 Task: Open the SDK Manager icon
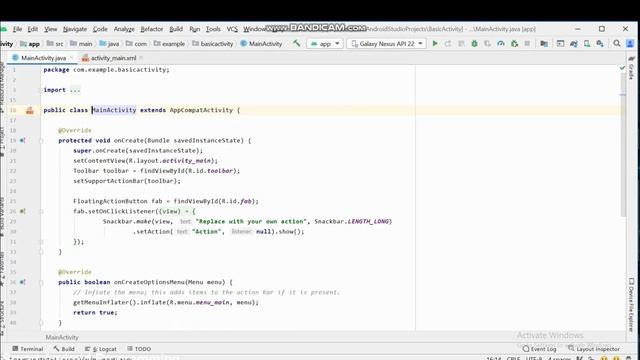point(600,43)
